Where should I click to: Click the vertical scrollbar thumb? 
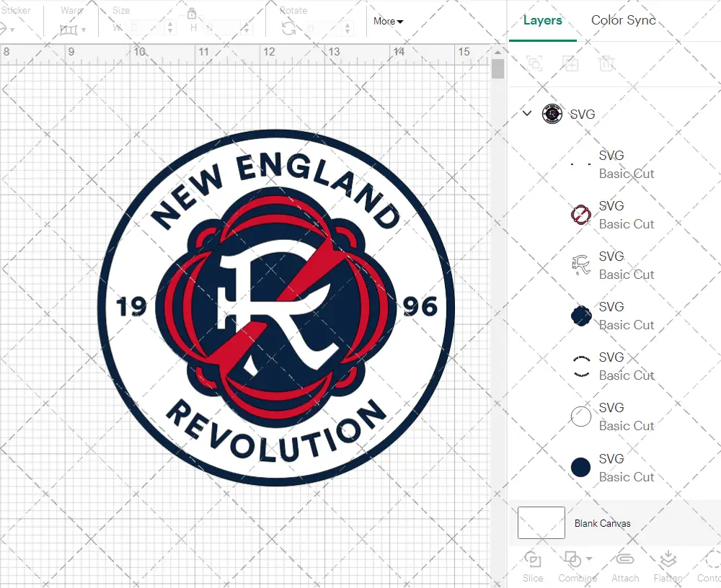point(497,69)
